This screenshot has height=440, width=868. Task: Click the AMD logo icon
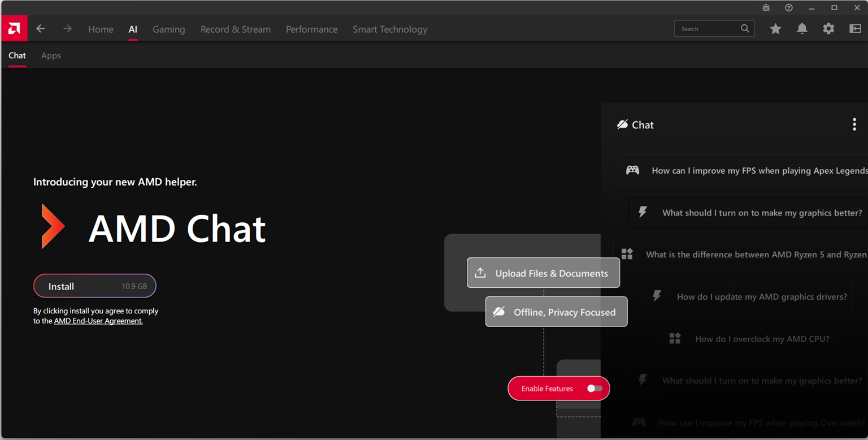(x=14, y=28)
